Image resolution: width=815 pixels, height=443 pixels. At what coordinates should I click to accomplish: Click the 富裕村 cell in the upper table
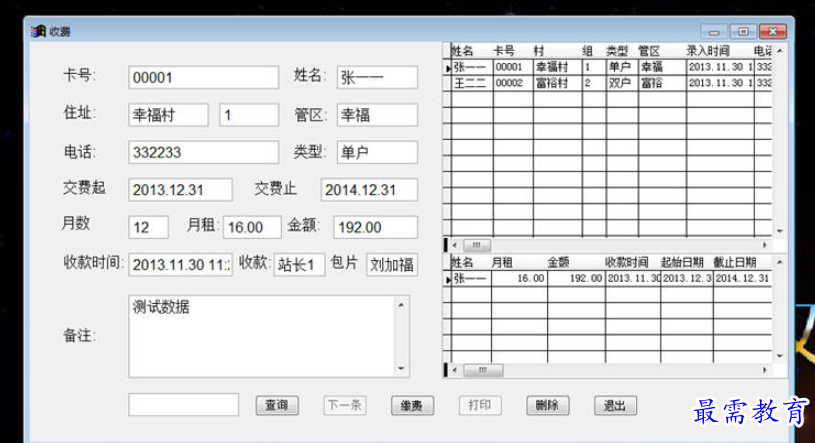tap(557, 83)
